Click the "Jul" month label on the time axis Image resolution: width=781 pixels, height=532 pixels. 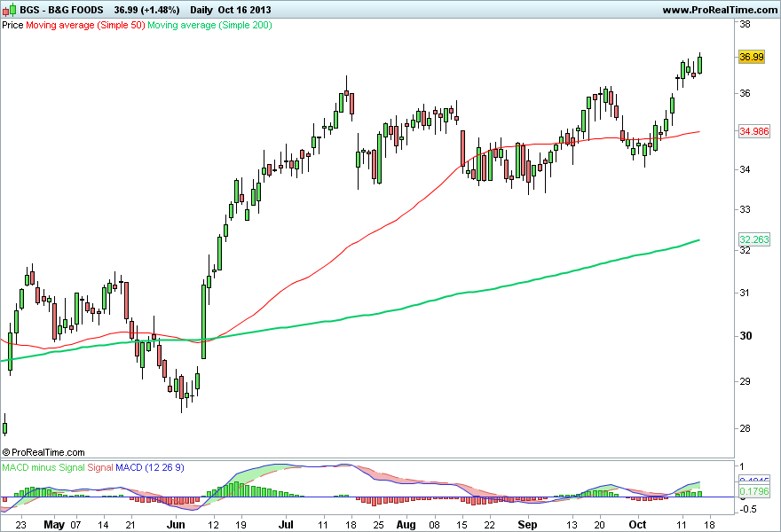coord(286,525)
